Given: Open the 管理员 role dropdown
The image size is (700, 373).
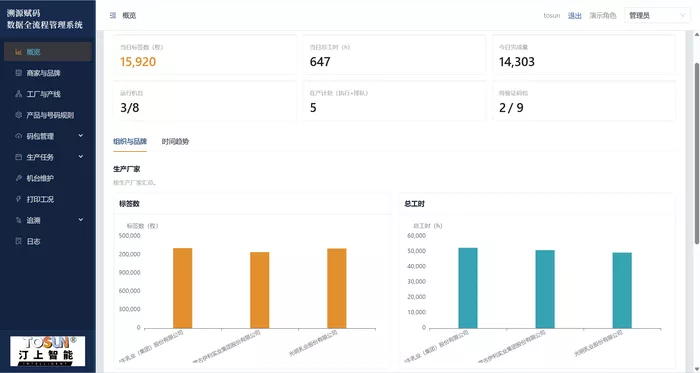Looking at the screenshot, I should pyautogui.click(x=657, y=16).
